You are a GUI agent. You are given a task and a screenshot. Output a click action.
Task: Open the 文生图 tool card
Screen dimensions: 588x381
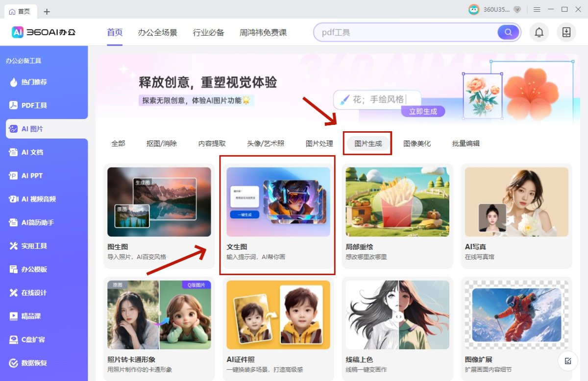pos(278,216)
